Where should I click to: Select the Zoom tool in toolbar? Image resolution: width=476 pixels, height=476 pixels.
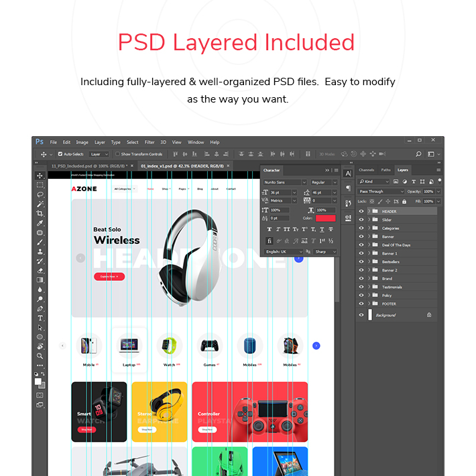coord(40,356)
